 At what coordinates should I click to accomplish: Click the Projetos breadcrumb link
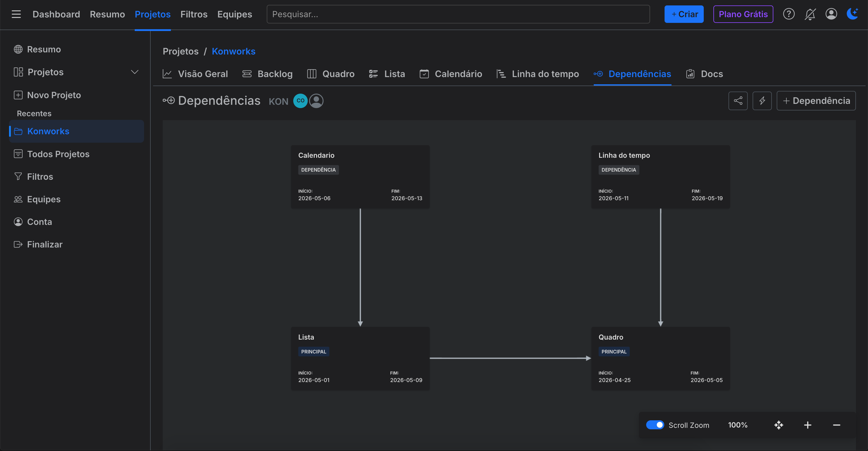(x=181, y=51)
